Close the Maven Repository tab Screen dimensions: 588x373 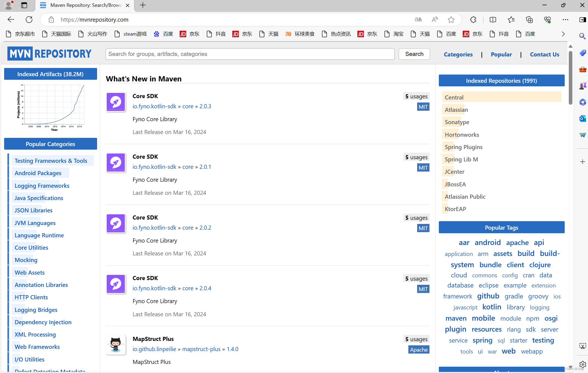coord(128,5)
